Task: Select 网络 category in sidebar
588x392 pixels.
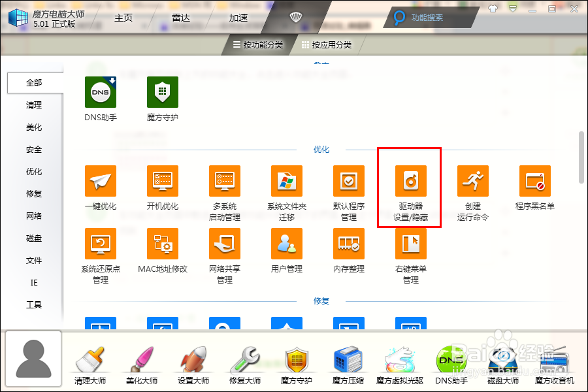Action: (x=34, y=216)
